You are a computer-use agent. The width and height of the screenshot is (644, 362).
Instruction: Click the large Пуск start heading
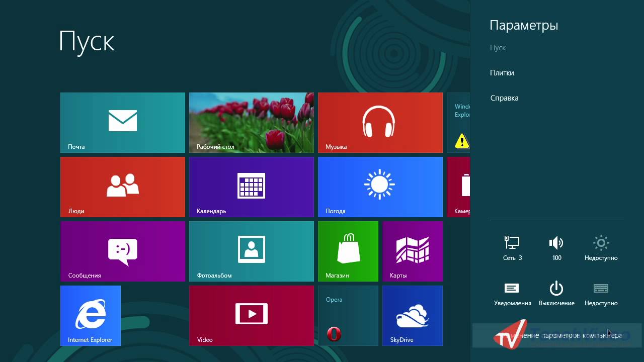click(x=87, y=41)
